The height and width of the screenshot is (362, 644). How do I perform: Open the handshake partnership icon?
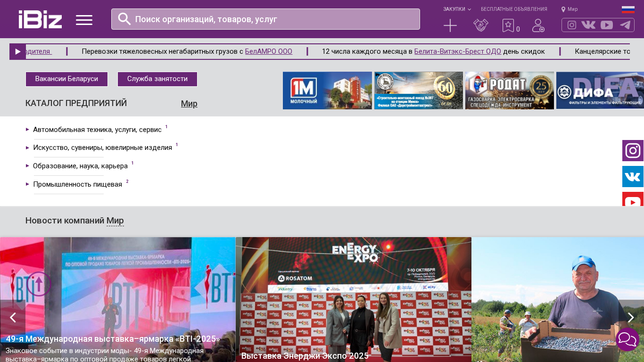(x=480, y=25)
